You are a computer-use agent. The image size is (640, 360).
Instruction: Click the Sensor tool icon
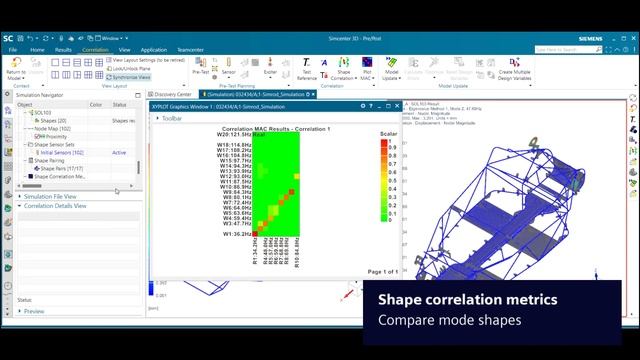click(229, 62)
